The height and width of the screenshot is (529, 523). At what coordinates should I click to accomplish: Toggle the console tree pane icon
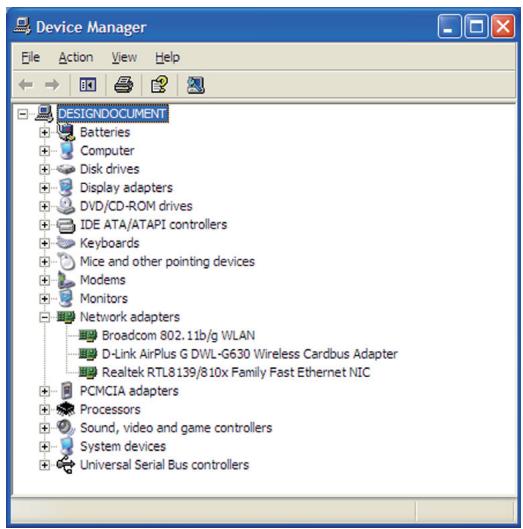point(88,85)
